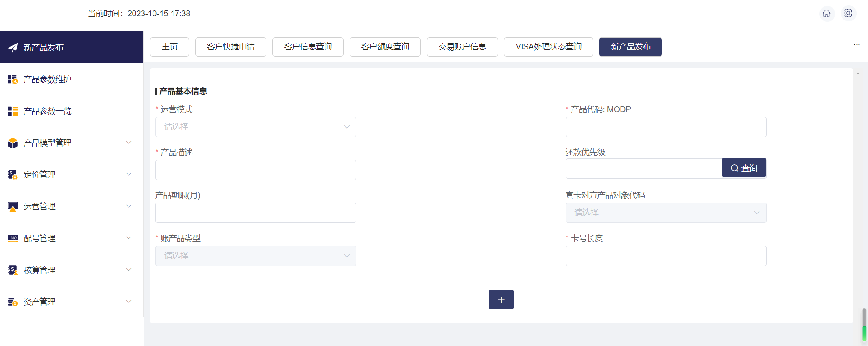
Task: Click the 资产管理 assets icon
Action: coord(13,302)
